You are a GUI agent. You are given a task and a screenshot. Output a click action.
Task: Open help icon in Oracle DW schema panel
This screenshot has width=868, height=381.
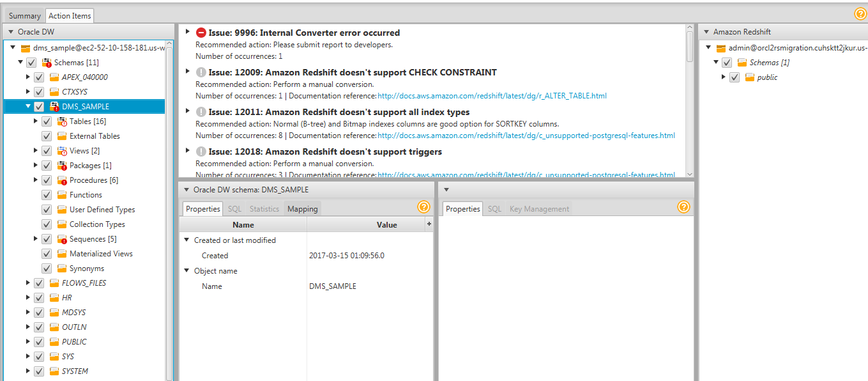[x=424, y=207]
